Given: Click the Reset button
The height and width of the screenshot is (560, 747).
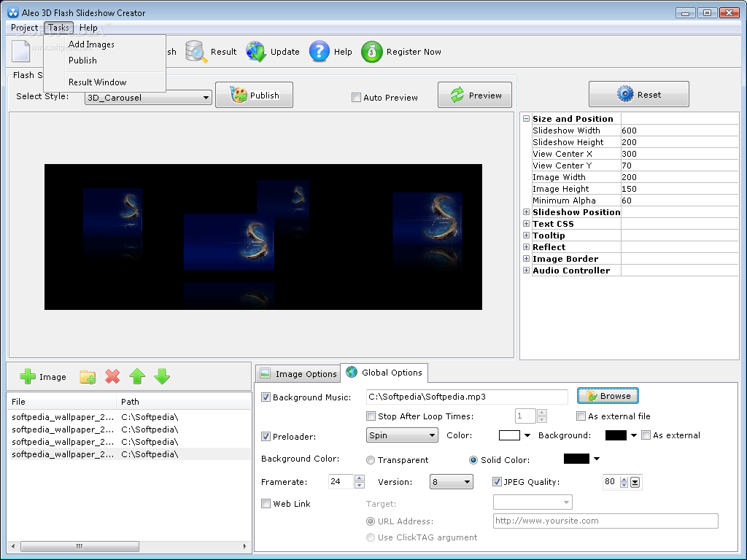Looking at the screenshot, I should click(x=639, y=94).
